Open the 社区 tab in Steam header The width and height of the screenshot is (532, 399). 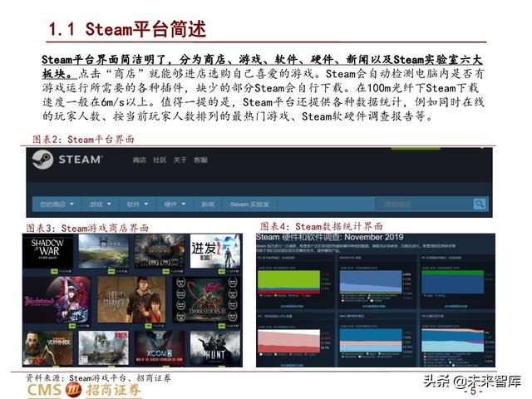[x=160, y=160]
